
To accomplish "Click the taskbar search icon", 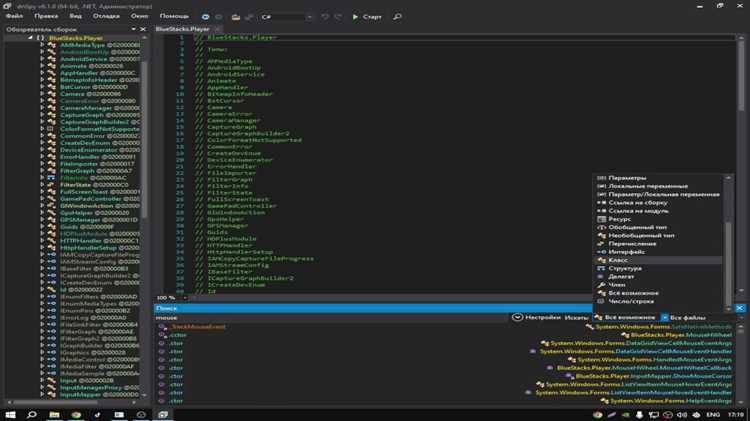I will click(x=32, y=414).
